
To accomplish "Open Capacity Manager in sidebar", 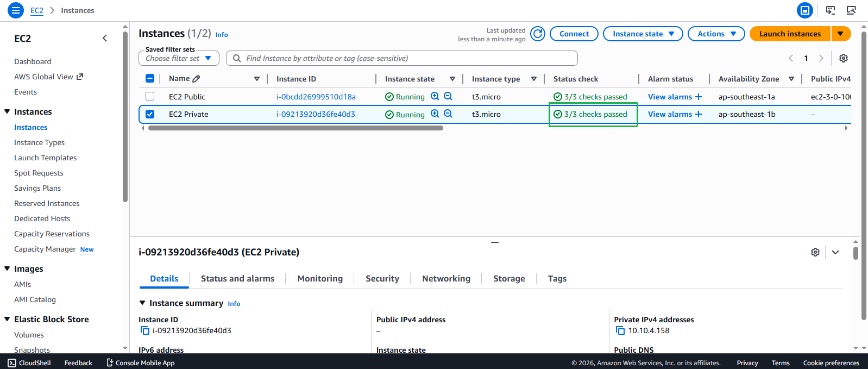I will tap(45, 249).
